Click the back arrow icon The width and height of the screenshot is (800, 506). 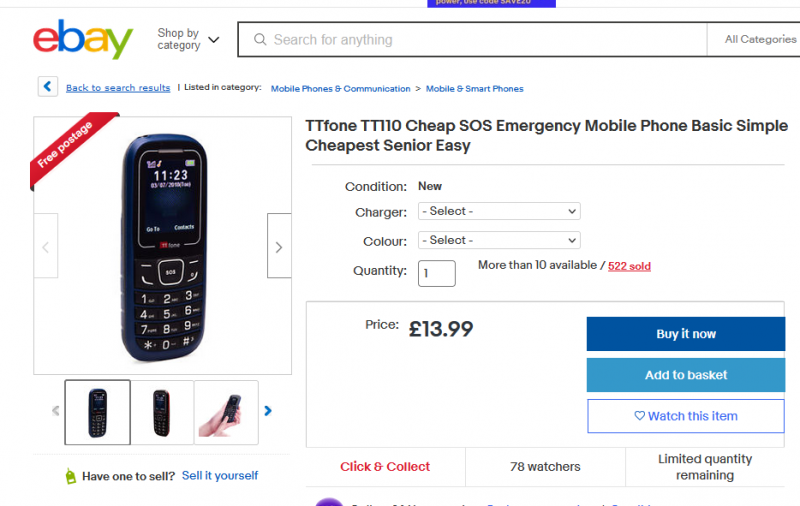tap(48, 87)
